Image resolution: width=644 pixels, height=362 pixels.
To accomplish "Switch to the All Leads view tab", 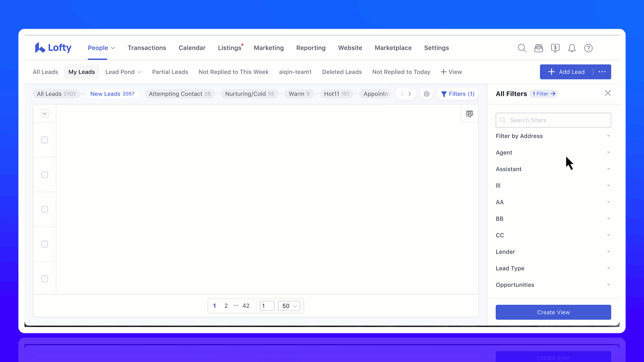I will pyautogui.click(x=45, y=72).
